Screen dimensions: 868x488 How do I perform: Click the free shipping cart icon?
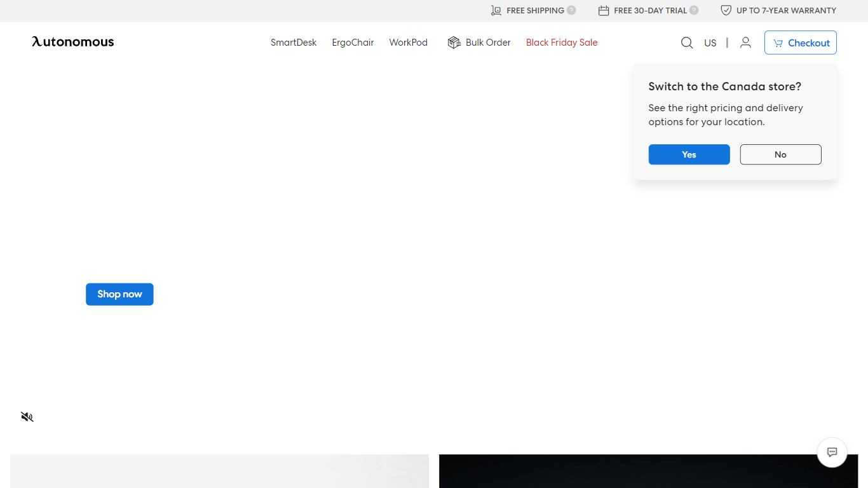pos(496,10)
